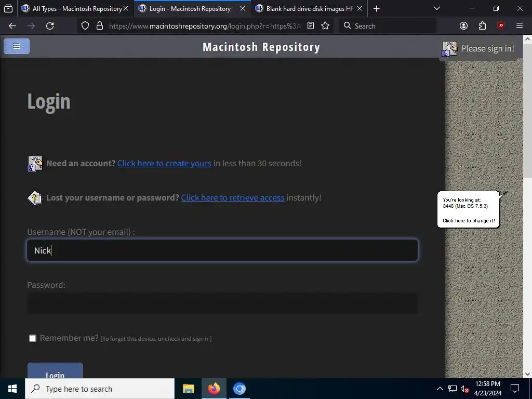Click the Firefox View icon beside the tabs
This screenshot has width=532, height=399.
(x=8, y=8)
